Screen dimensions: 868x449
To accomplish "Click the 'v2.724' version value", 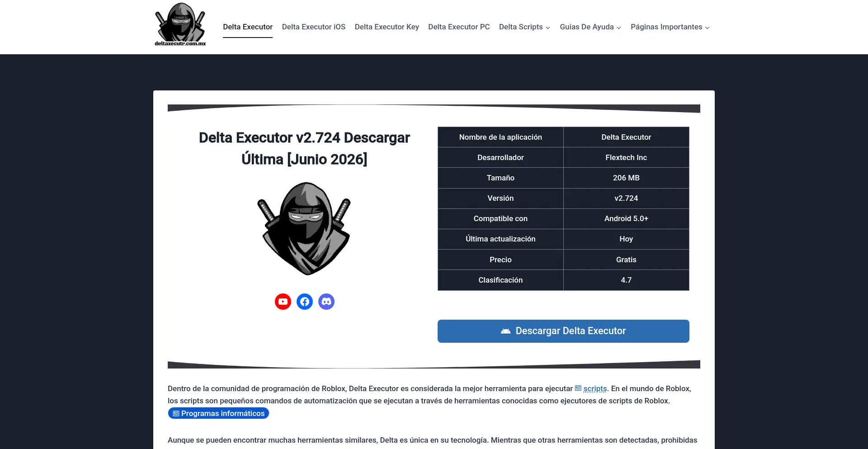I will coord(626,198).
